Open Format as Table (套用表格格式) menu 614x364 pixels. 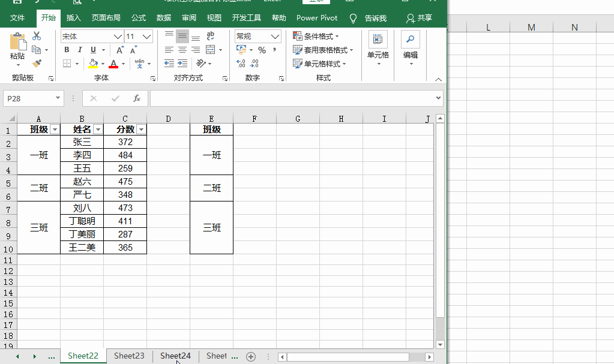click(x=323, y=50)
